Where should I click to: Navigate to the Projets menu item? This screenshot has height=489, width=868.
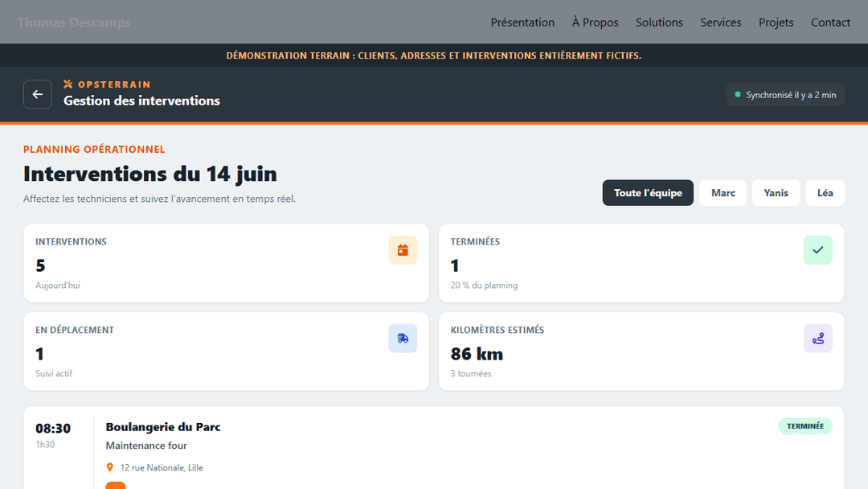(776, 23)
